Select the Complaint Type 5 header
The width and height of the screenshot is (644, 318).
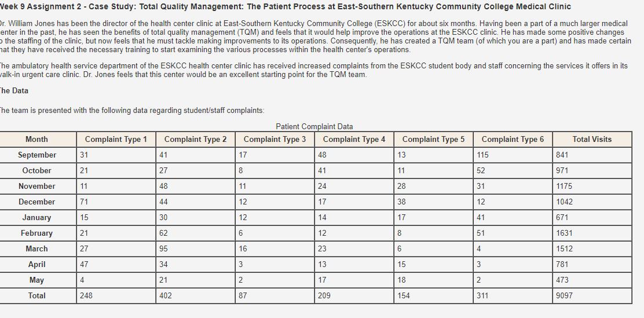tap(433, 139)
